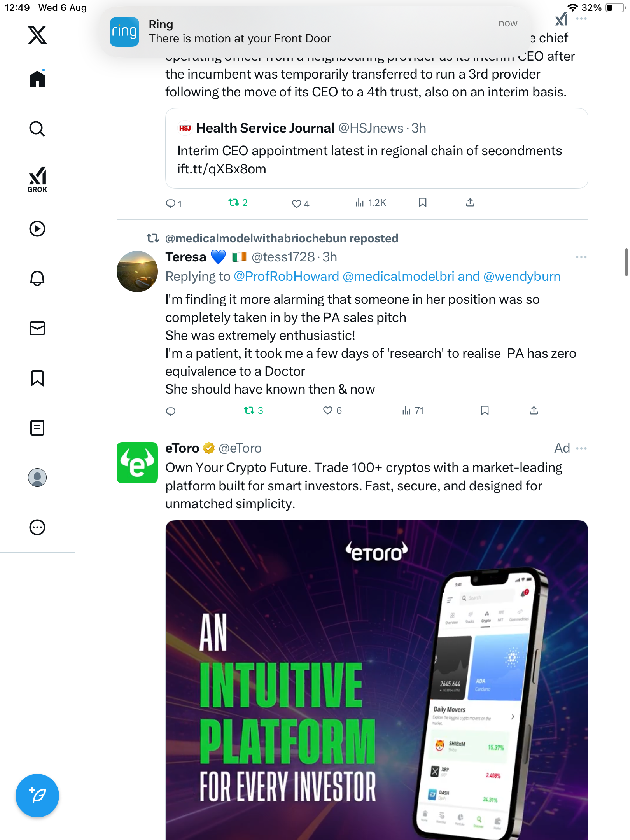The height and width of the screenshot is (840, 630).
Task: Go to the Home timeline
Action: (x=37, y=79)
